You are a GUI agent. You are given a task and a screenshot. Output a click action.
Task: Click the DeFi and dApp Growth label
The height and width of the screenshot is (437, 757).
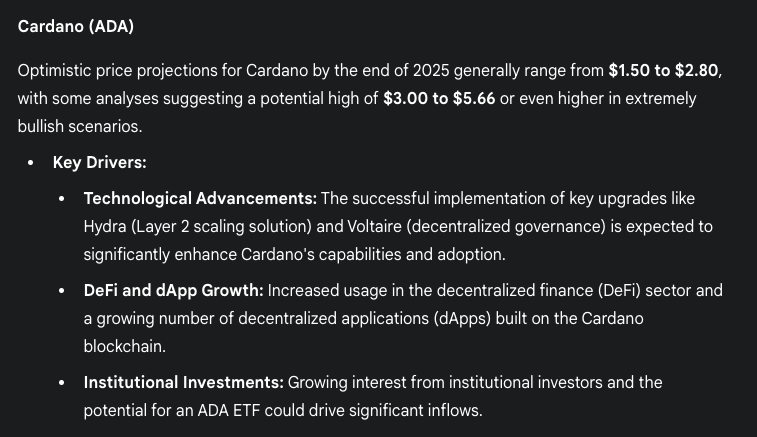(172, 290)
